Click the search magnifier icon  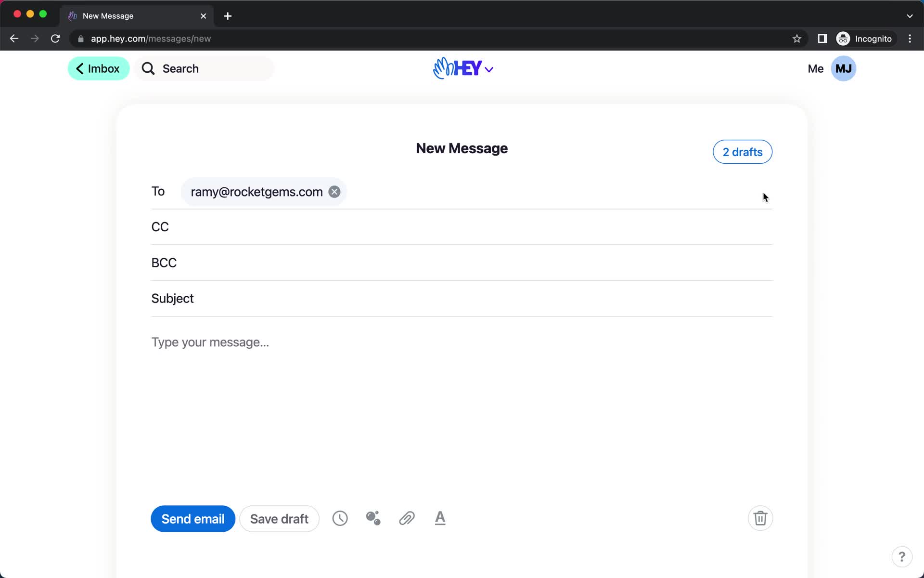tap(148, 69)
